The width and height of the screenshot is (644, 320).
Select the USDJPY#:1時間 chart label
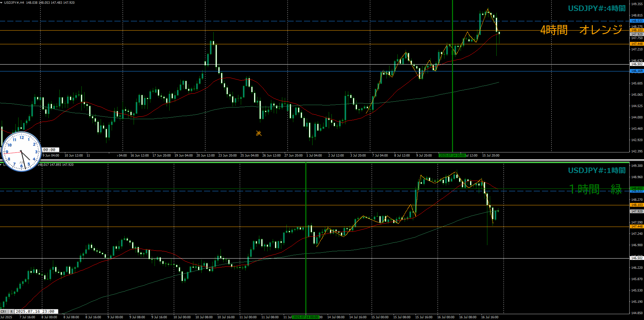[x=597, y=171]
